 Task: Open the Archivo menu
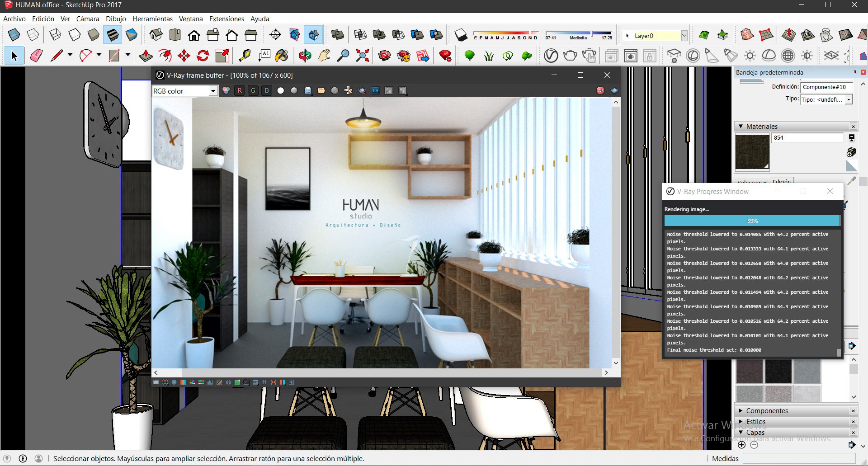point(14,19)
